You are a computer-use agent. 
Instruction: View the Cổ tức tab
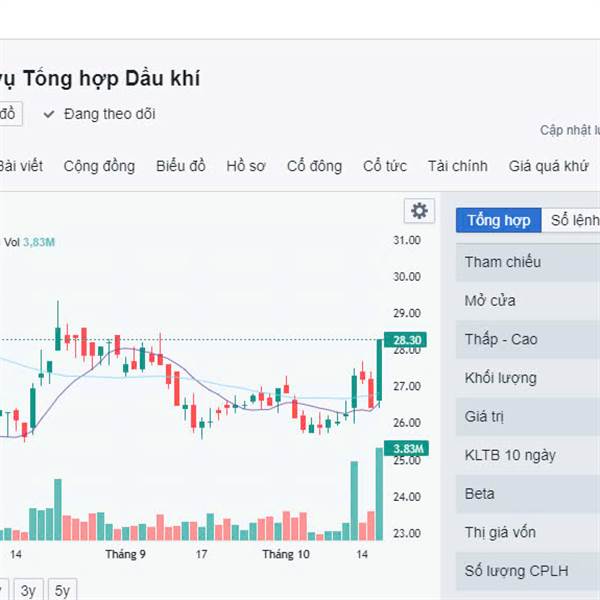[385, 166]
